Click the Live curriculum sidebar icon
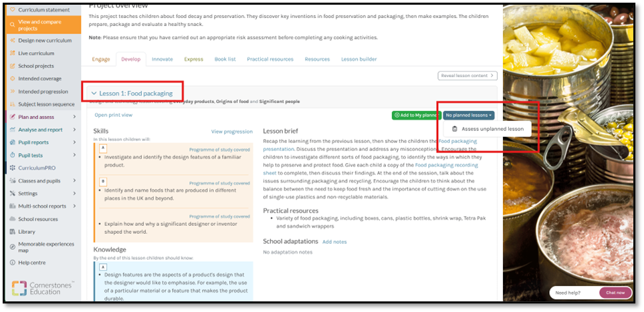 click(13, 53)
